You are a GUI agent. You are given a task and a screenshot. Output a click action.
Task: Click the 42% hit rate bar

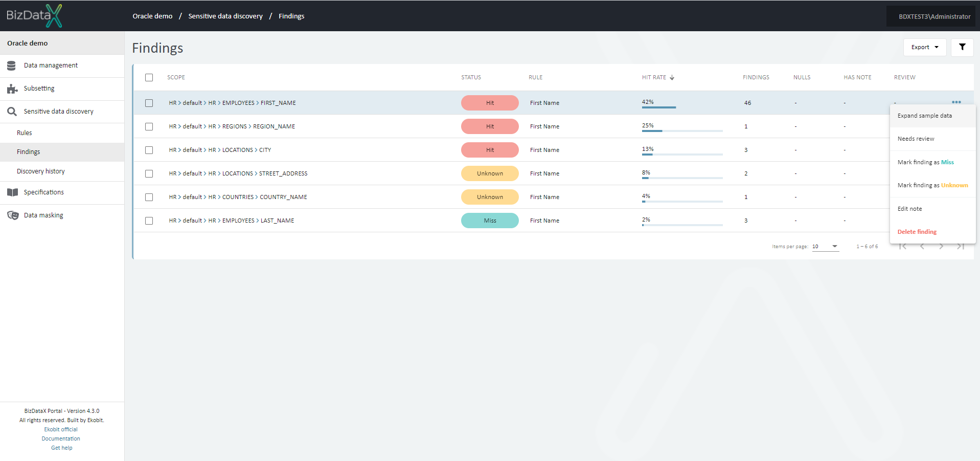click(682, 107)
